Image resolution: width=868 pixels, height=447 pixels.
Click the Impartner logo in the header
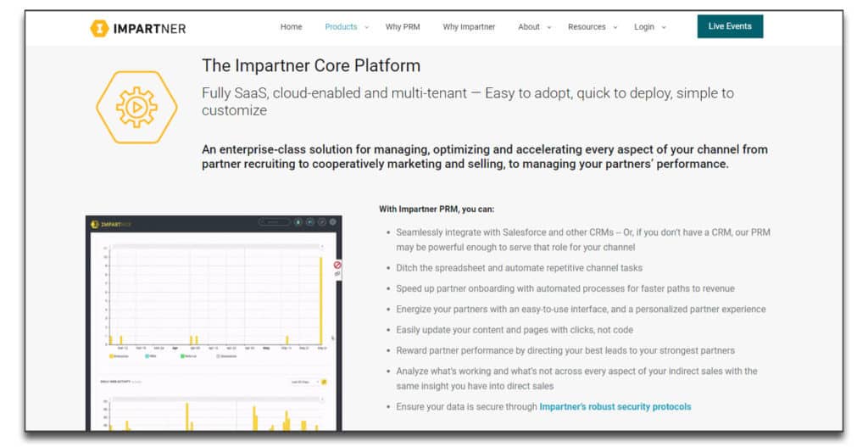[138, 28]
